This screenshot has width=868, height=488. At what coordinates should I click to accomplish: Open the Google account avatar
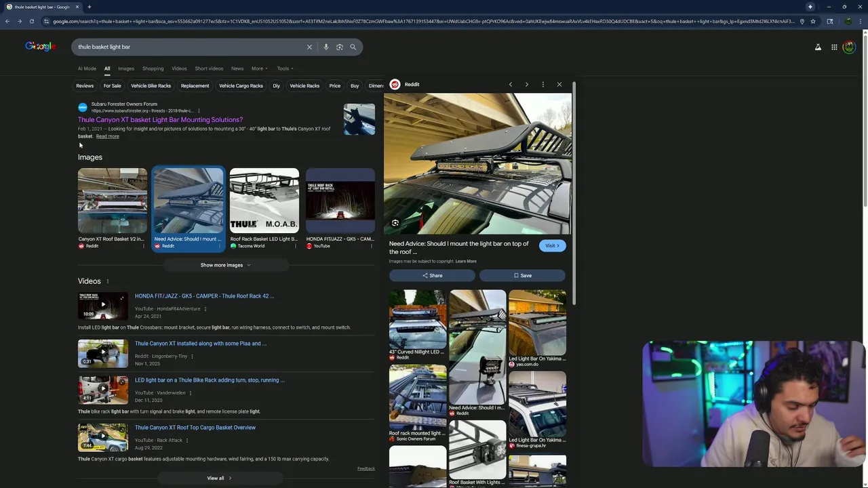coord(849,47)
